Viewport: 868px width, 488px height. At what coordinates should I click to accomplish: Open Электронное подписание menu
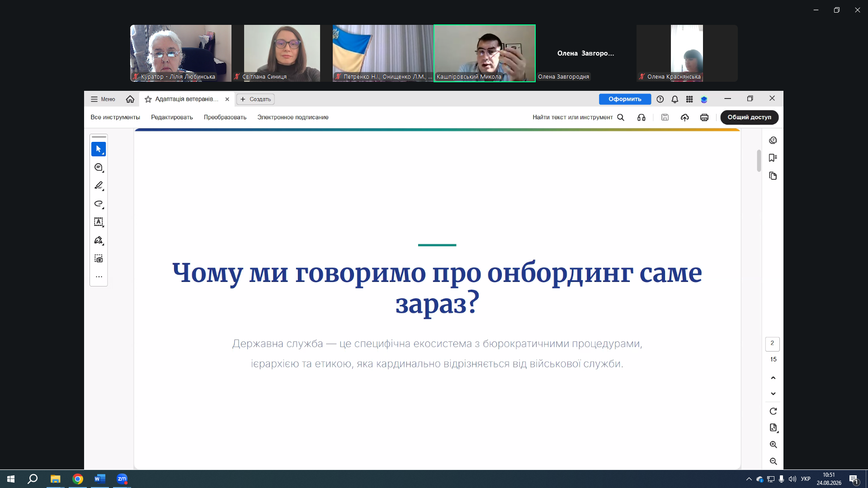[293, 117]
